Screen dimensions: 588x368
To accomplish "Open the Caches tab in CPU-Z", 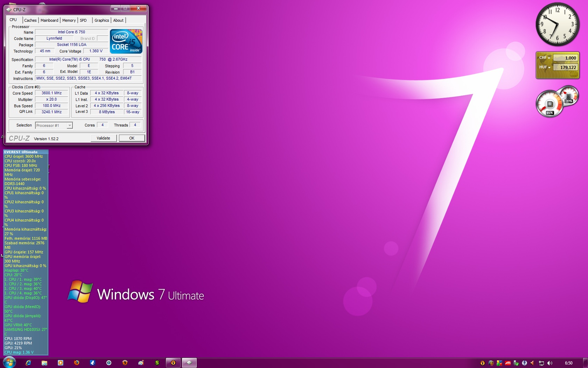I will 30,20.
